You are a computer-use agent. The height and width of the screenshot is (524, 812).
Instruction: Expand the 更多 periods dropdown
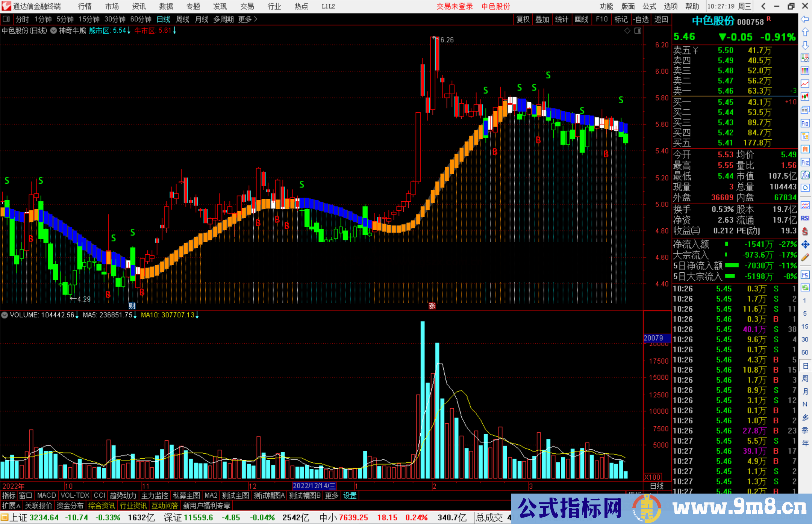tap(248, 19)
